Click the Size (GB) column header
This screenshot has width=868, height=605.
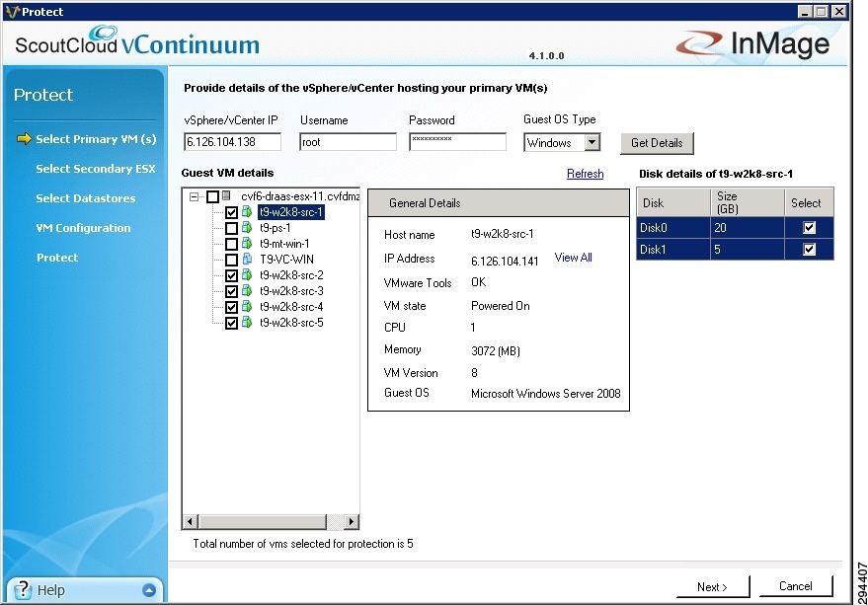747,202
